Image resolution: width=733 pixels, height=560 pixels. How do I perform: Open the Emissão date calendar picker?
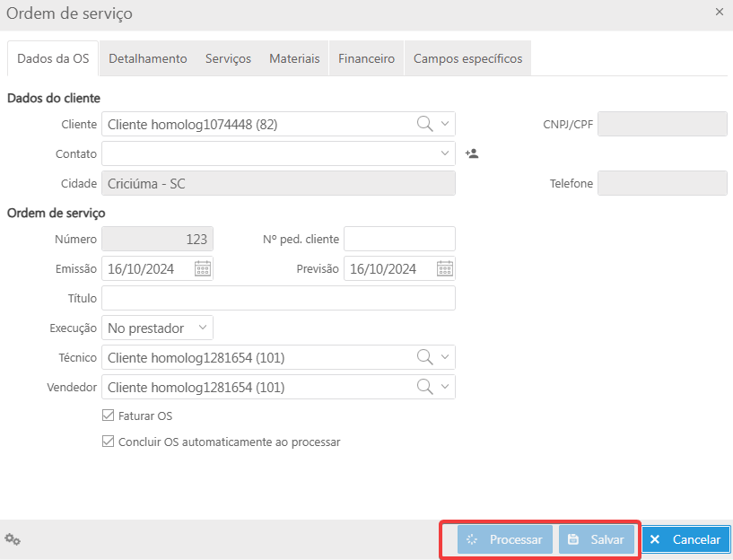click(x=203, y=268)
